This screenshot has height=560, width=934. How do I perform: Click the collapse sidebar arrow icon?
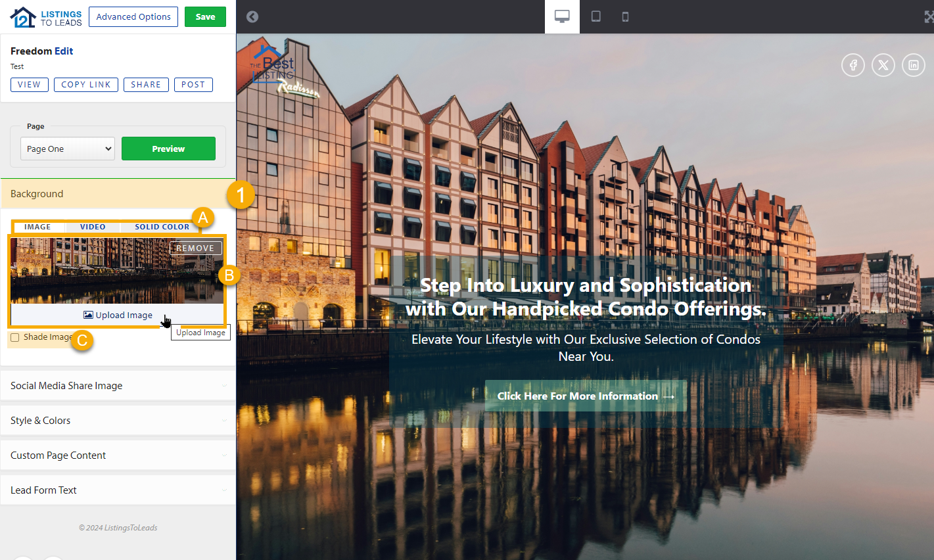pyautogui.click(x=252, y=16)
